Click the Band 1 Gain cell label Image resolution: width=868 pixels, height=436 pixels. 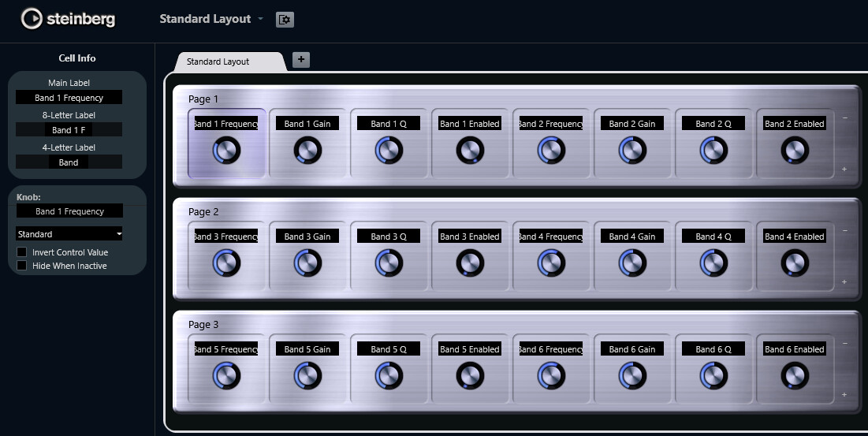click(x=307, y=124)
